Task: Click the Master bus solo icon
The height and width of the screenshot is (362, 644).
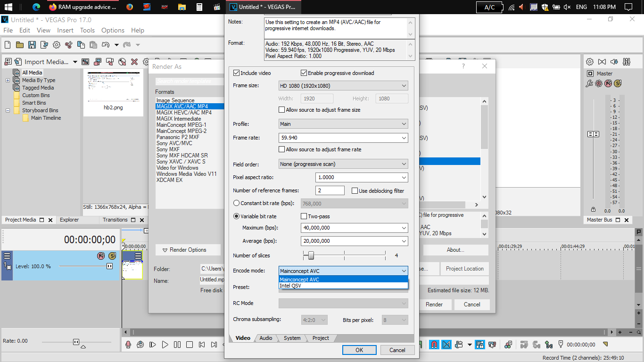Action: 618,83
